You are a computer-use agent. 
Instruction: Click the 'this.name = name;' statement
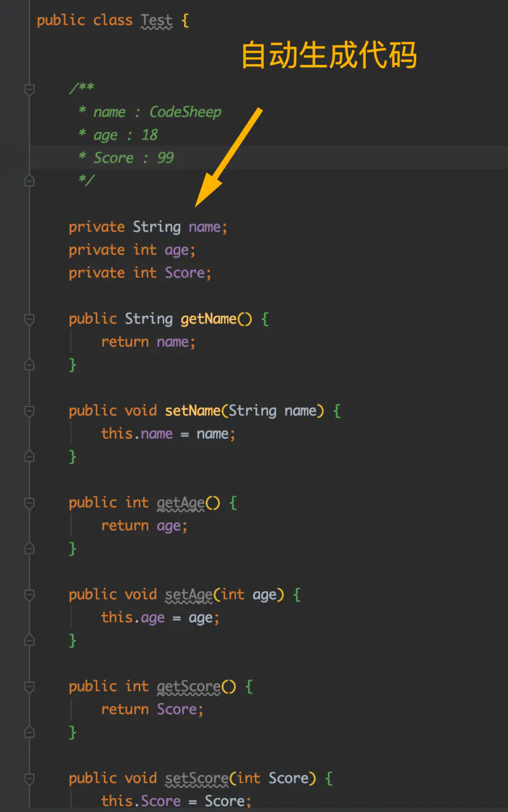point(168,434)
